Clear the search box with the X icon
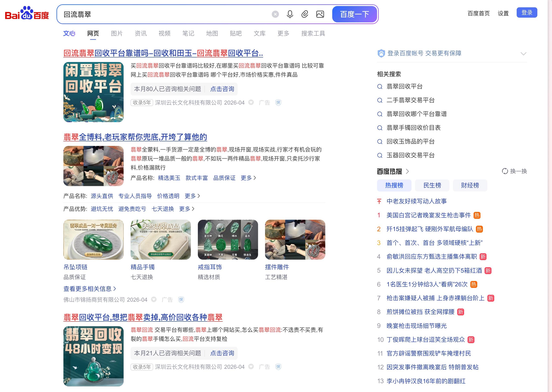The width and height of the screenshot is (552, 392). pyautogui.click(x=275, y=14)
